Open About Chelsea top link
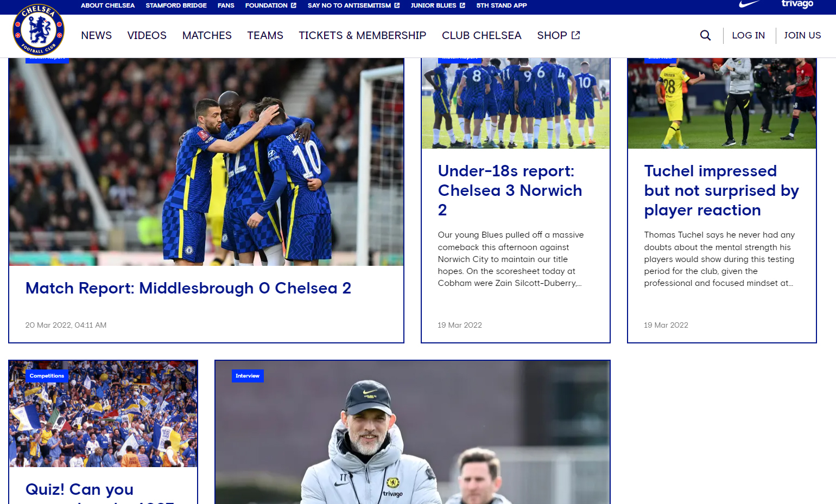 (x=107, y=5)
